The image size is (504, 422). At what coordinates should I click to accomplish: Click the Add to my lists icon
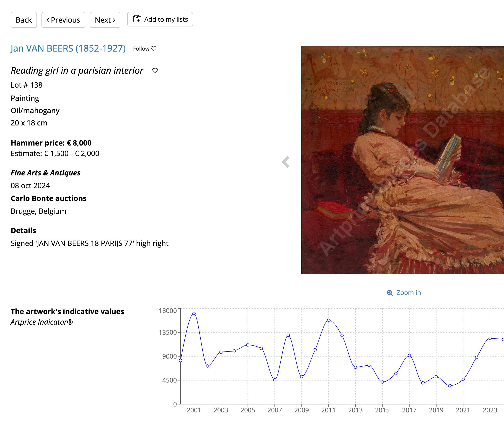pos(137,19)
